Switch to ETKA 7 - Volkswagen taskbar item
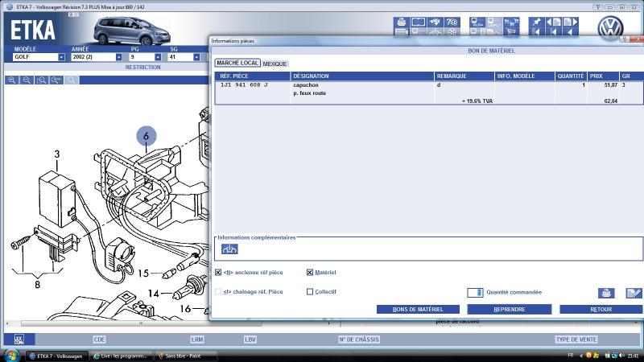The height and width of the screenshot is (362, 644). click(57, 356)
